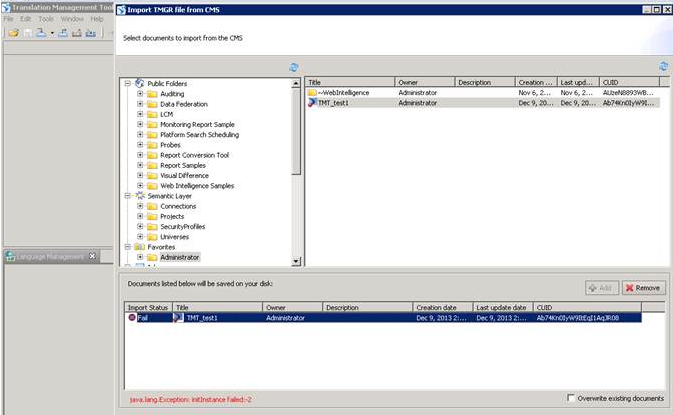
Task: Collapse the Semantic Layer tree node
Action: [x=127, y=196]
